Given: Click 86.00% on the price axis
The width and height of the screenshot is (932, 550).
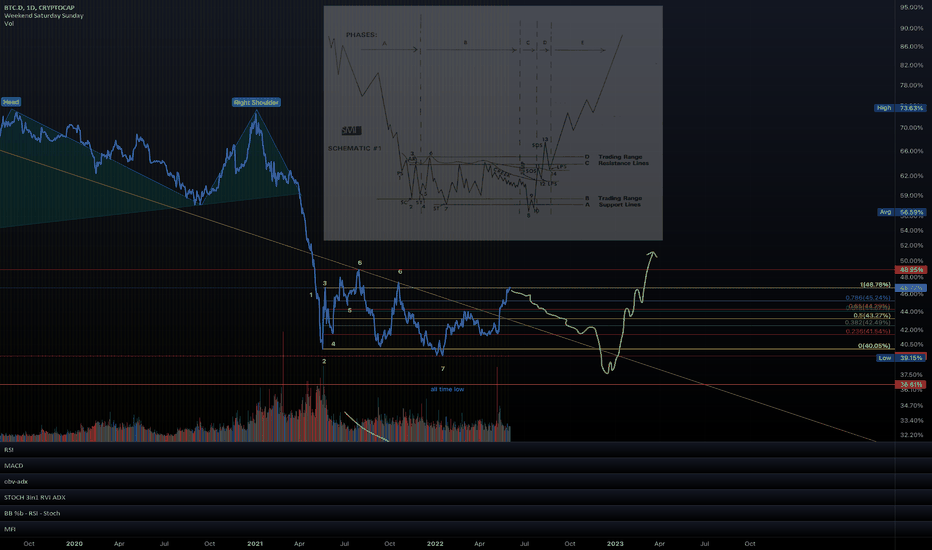Looking at the screenshot, I should pos(911,46).
